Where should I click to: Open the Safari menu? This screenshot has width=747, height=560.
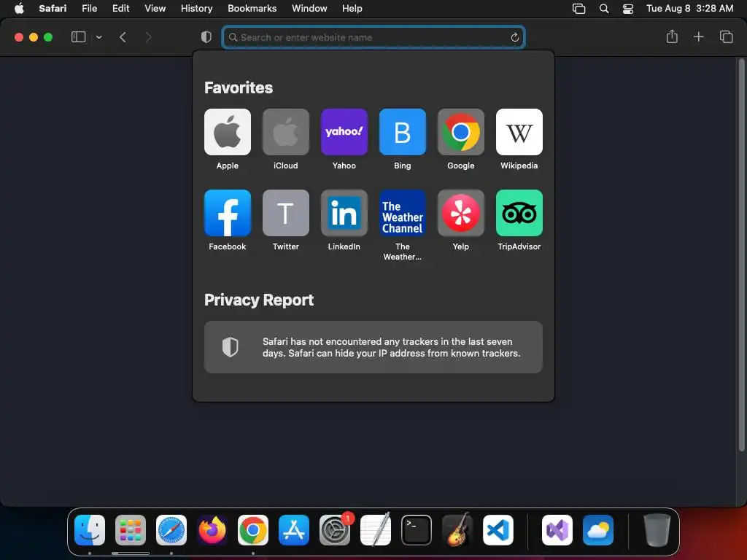(53, 9)
